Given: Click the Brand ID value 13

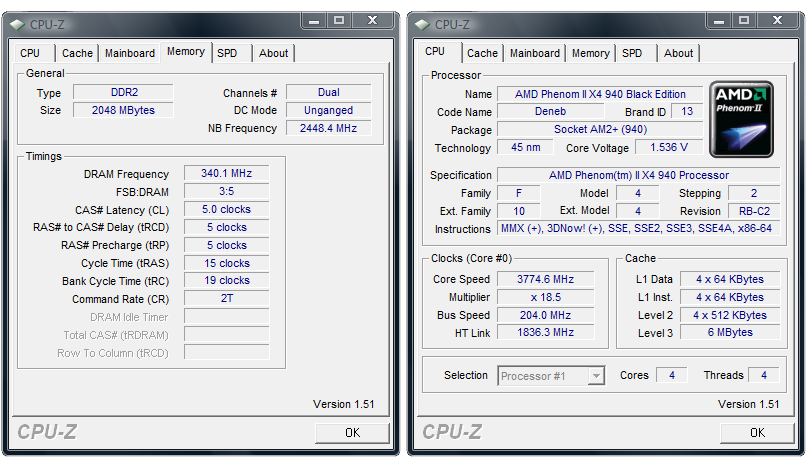Looking at the screenshot, I should pos(687,112).
